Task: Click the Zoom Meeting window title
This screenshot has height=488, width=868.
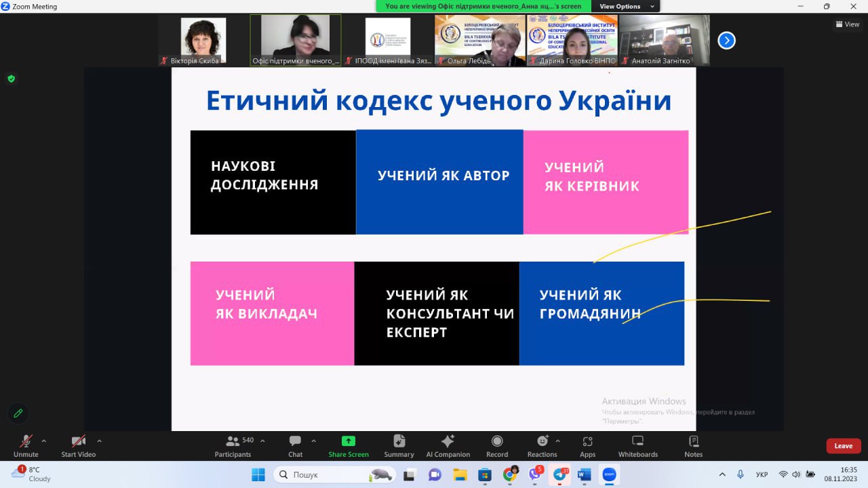Action: 35,6
